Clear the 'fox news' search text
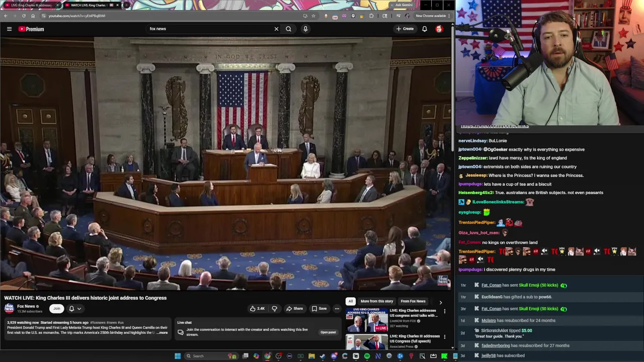644x362 pixels. [x=276, y=29]
